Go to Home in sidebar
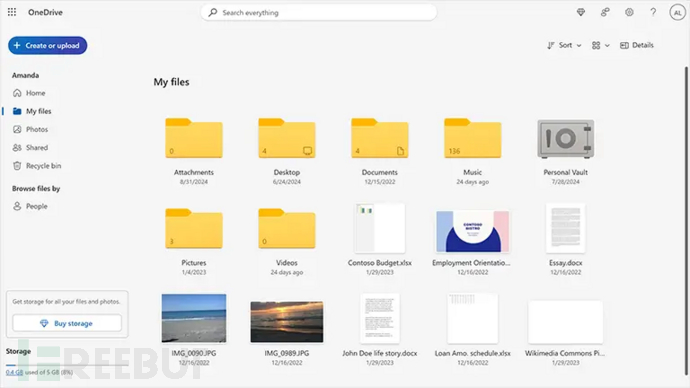Screen dimensions: 690x388 point(29,93)
